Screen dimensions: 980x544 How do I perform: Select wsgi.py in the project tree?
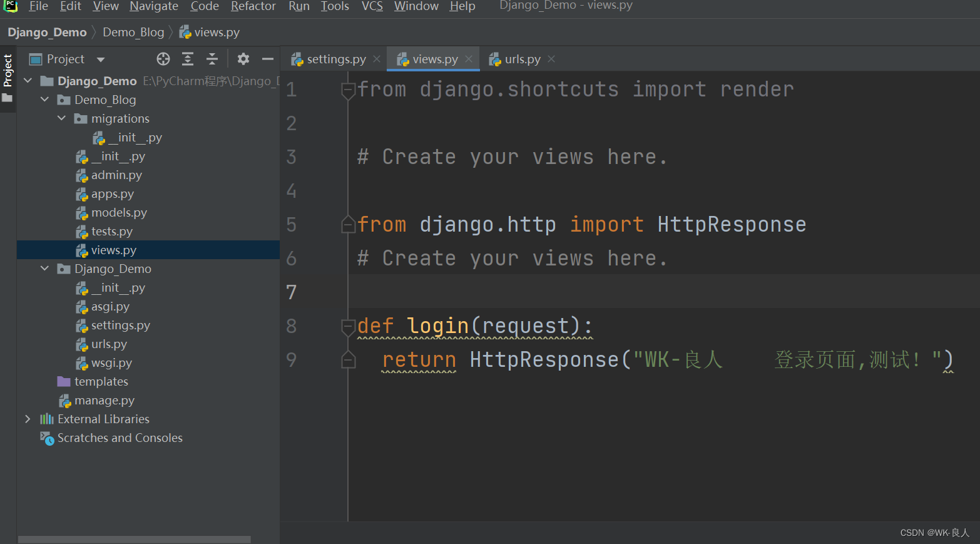pyautogui.click(x=111, y=363)
